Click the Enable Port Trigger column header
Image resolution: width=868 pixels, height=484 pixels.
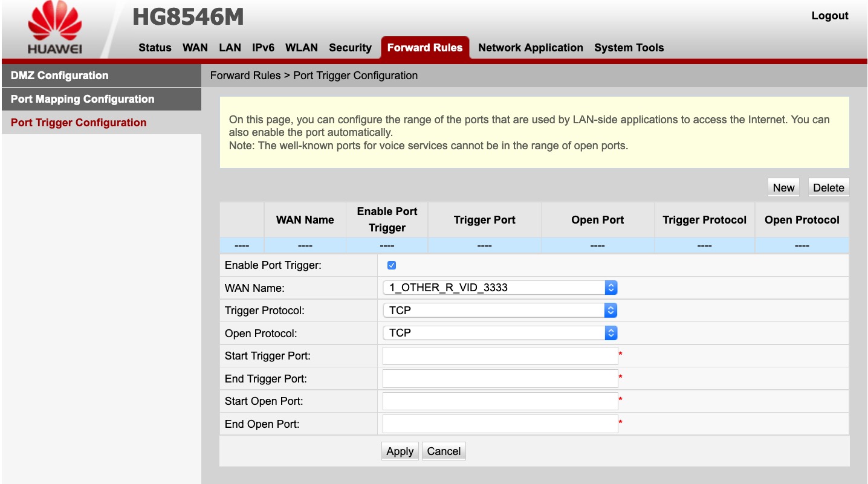pyautogui.click(x=387, y=220)
